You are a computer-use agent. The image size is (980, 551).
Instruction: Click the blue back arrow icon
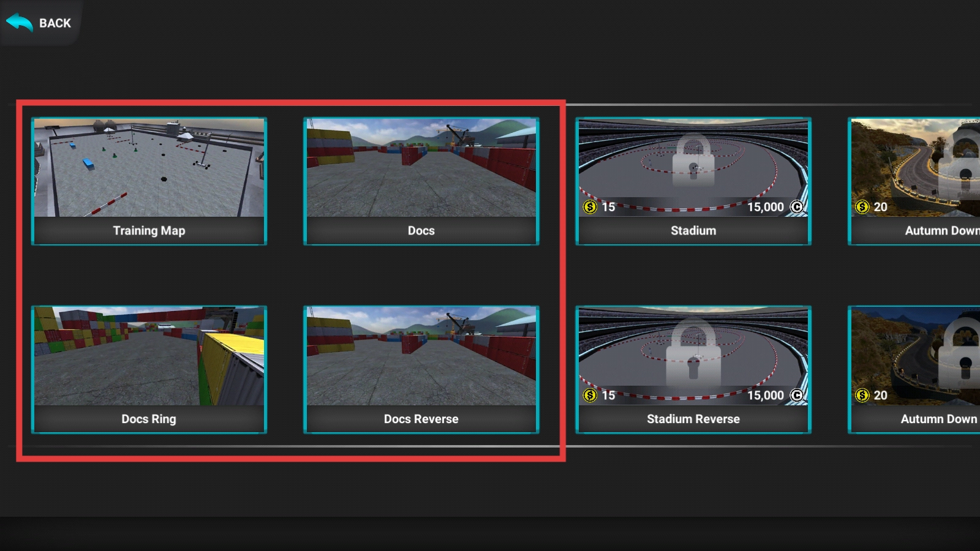coord(19,23)
